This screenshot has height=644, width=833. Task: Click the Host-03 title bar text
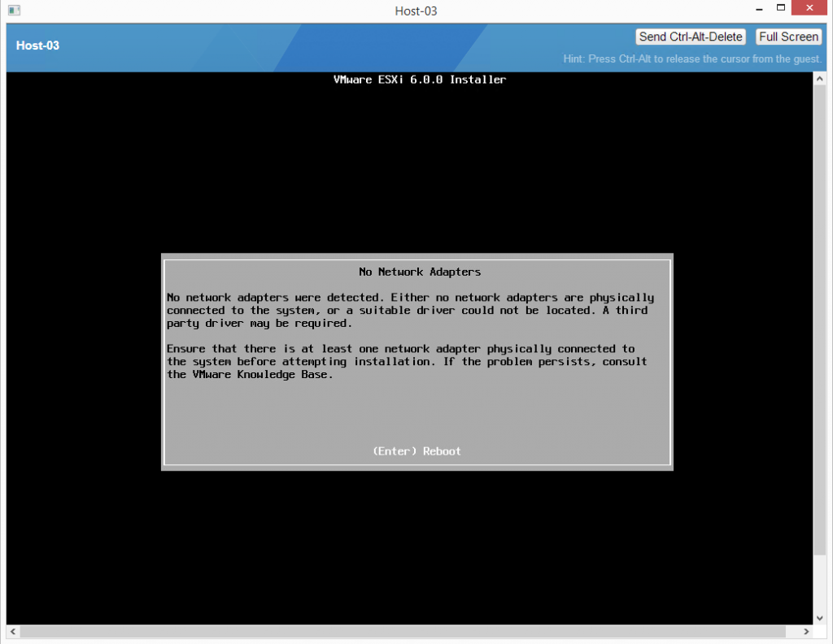coord(416,11)
